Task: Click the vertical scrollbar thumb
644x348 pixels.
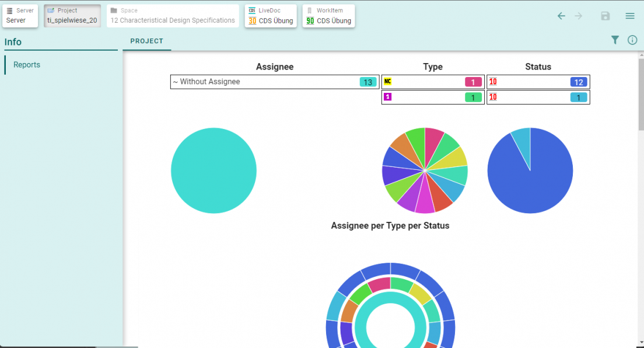Action: (640, 93)
